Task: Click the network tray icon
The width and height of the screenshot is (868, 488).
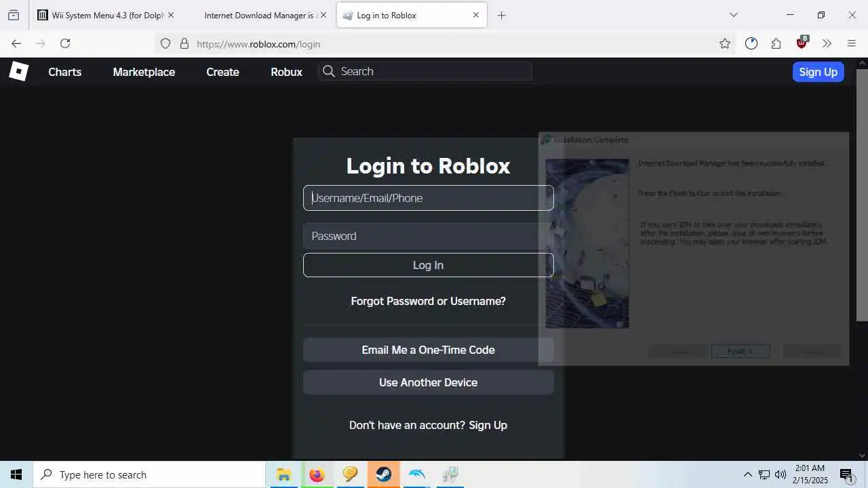Action: (x=764, y=474)
